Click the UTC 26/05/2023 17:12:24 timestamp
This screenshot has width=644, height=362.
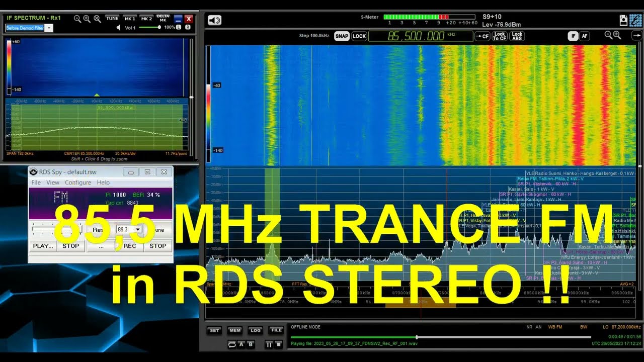(617, 343)
